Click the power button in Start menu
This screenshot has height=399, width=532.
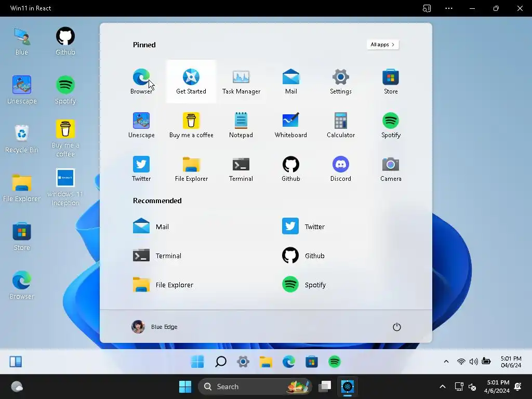coord(396,327)
